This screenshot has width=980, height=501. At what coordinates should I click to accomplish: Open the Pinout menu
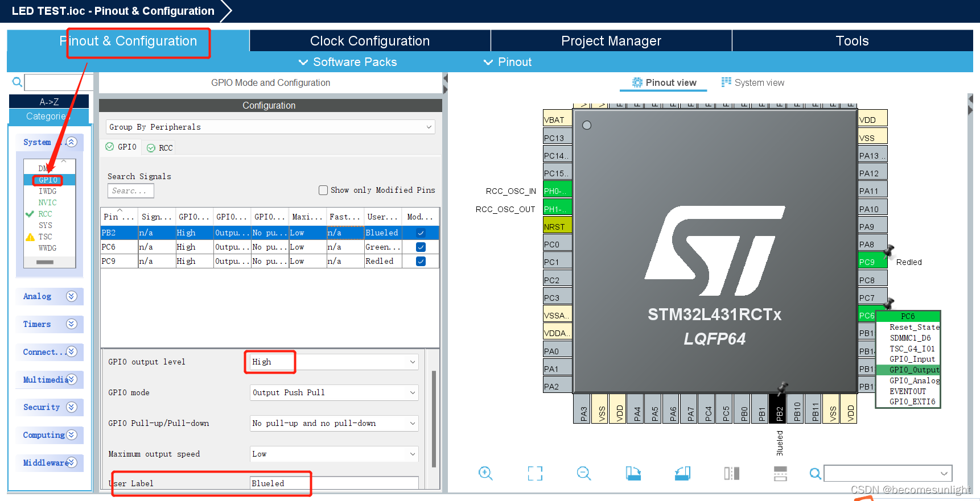(x=507, y=62)
